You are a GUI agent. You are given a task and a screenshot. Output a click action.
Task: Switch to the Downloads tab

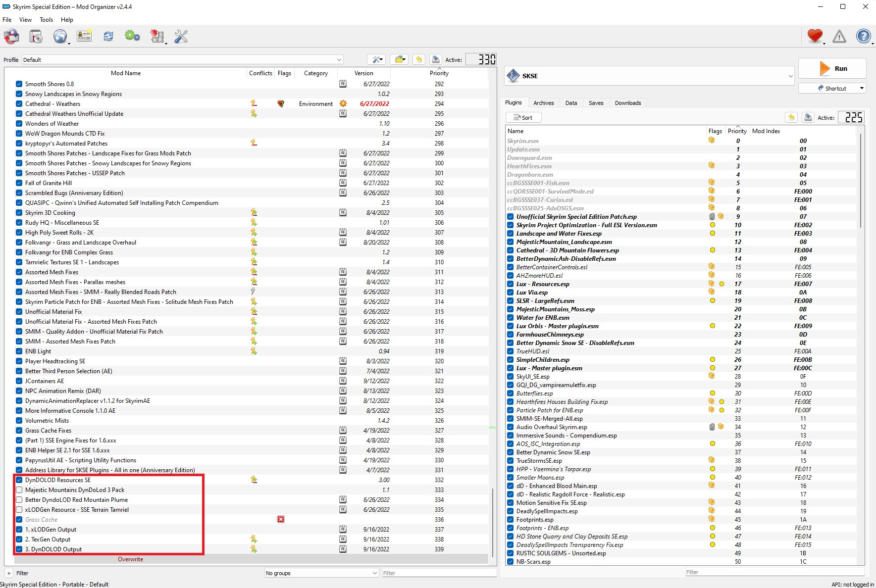pos(628,103)
